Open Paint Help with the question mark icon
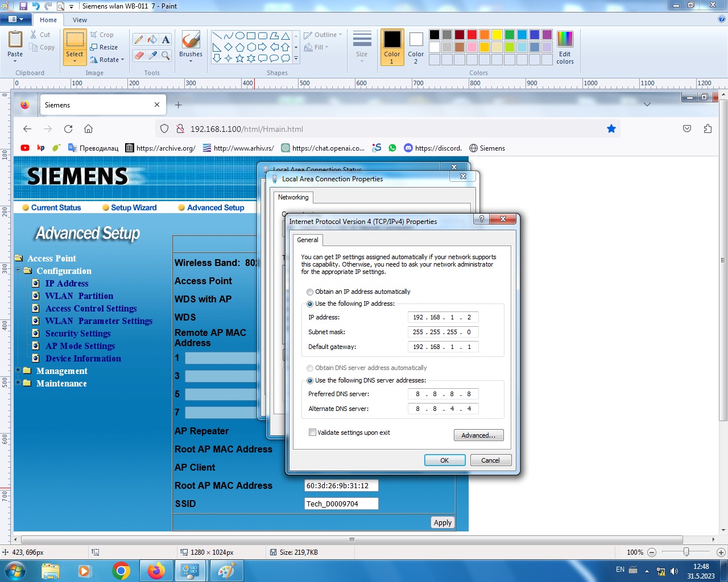This screenshot has width=728, height=582. coord(722,19)
